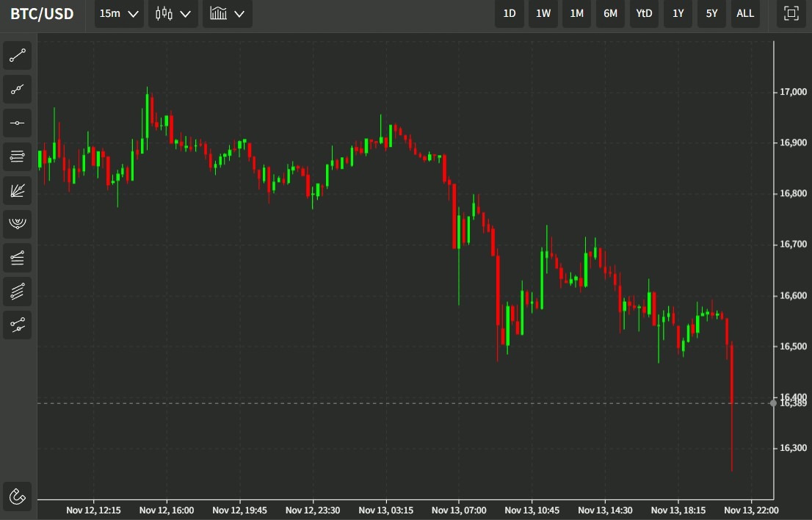Image resolution: width=812 pixels, height=520 pixels.
Task: Click the 16,500 price axis label
Action: click(x=793, y=346)
